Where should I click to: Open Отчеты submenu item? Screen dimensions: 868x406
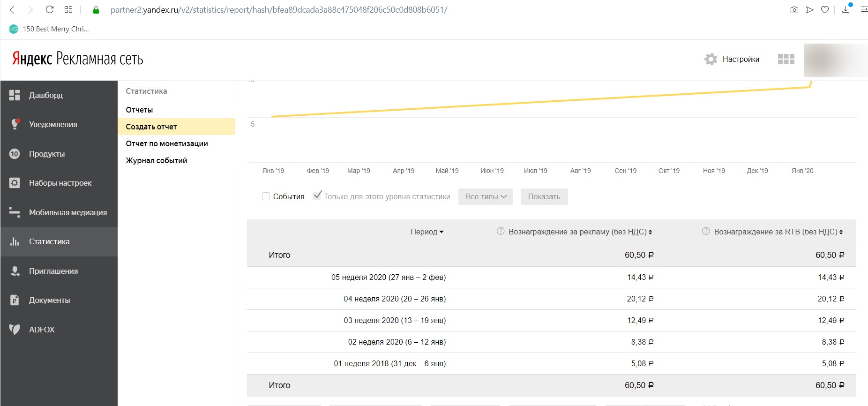(x=139, y=110)
